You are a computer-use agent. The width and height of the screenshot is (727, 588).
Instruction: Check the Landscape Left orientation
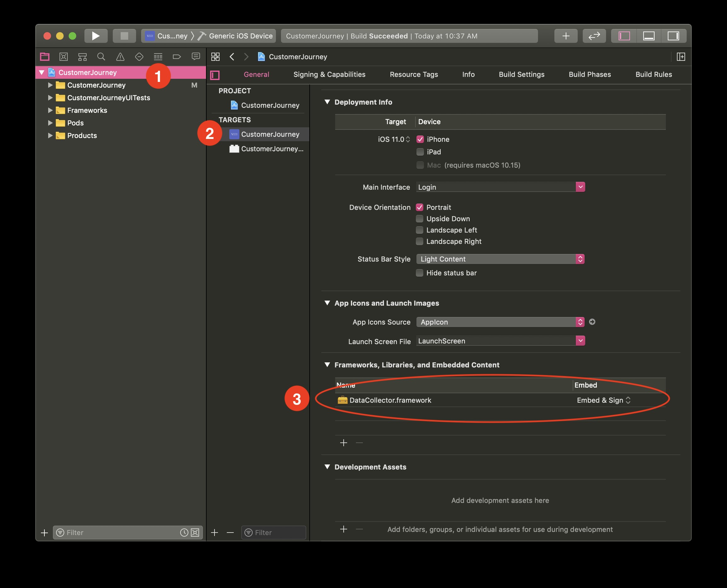coord(420,230)
